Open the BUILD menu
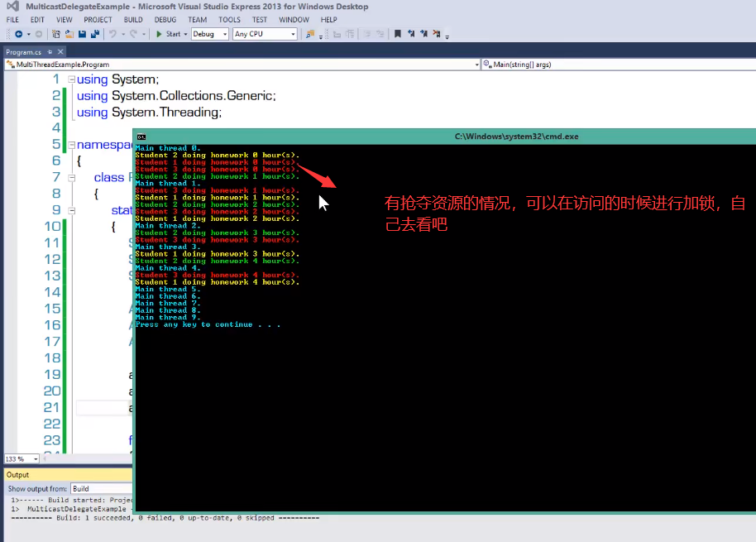Image resolution: width=756 pixels, height=542 pixels. [x=133, y=20]
